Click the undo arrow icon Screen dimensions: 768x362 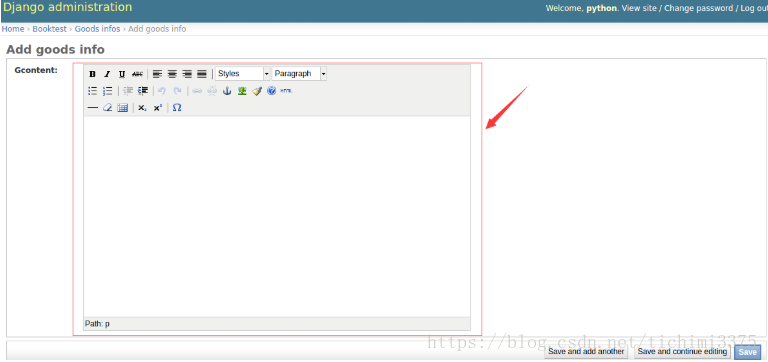click(x=162, y=91)
